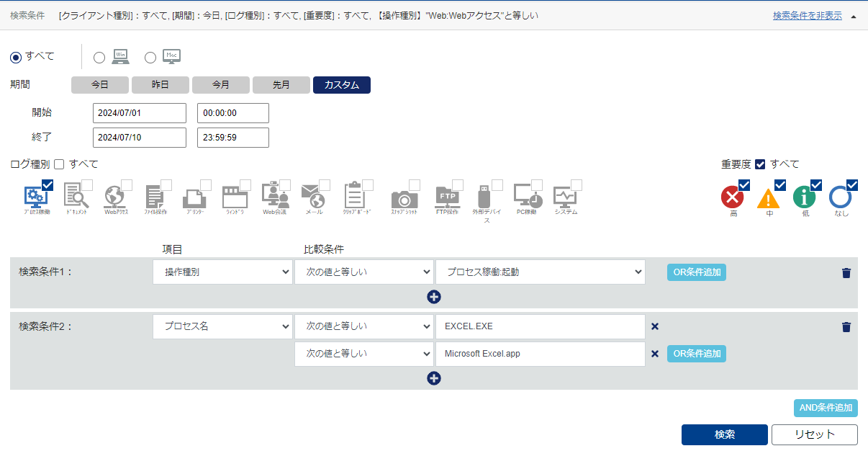Toggle the 高 importance checkbox
This screenshot has width=868, height=451.
coord(744,185)
